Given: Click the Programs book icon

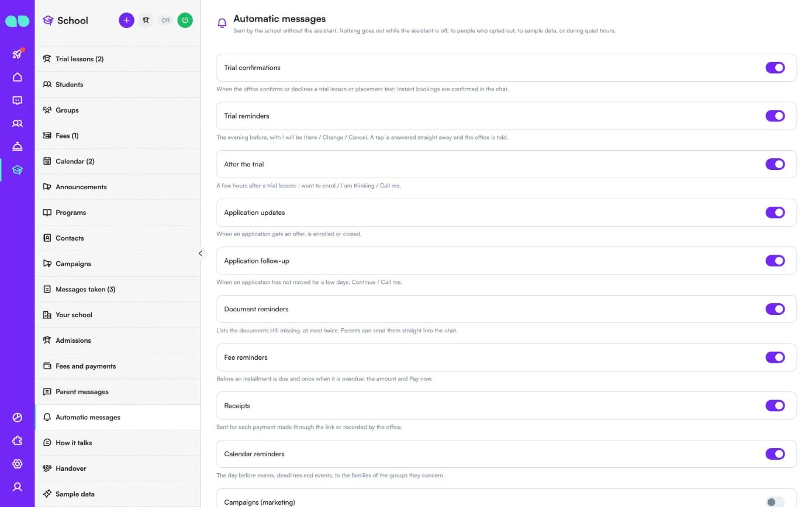Looking at the screenshot, I should click(47, 213).
